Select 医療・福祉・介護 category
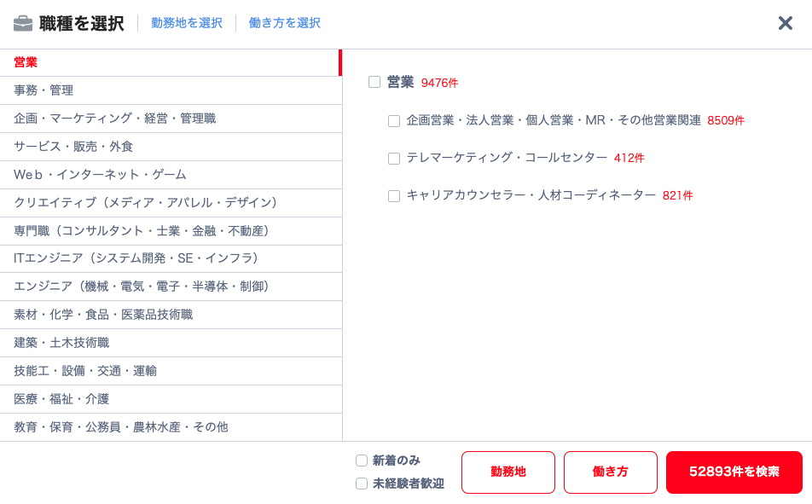 171,399
